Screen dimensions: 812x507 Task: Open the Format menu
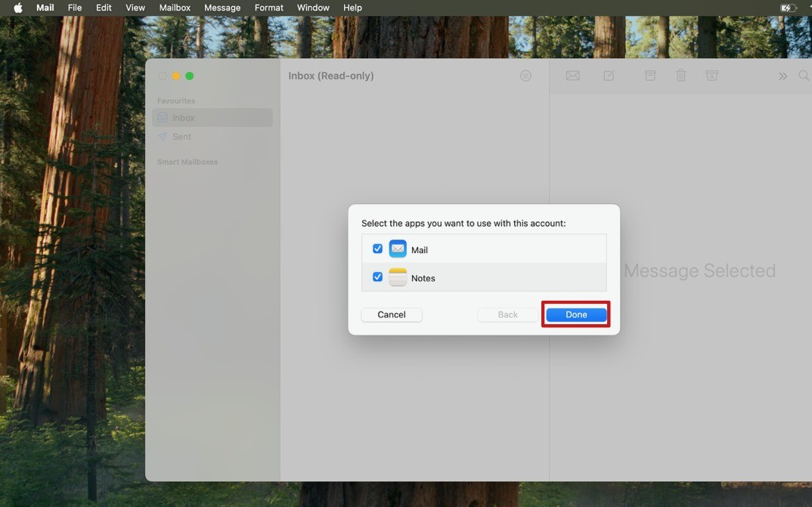pyautogui.click(x=268, y=8)
